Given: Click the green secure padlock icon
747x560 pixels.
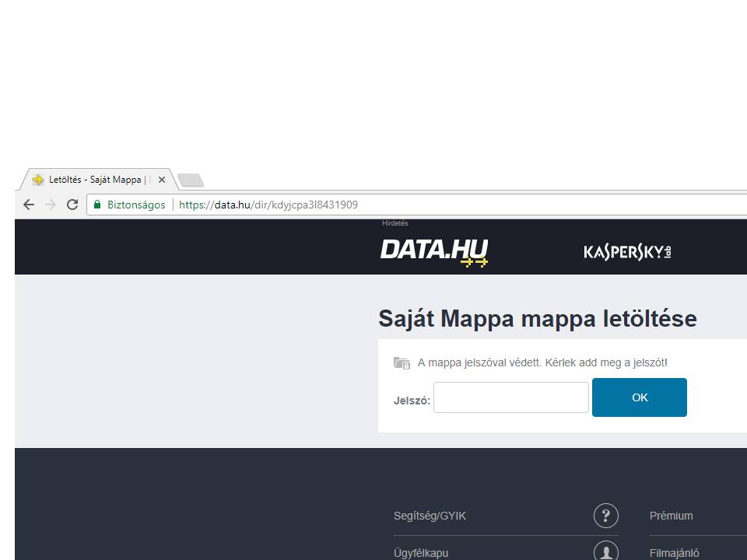Looking at the screenshot, I should pyautogui.click(x=97, y=205).
